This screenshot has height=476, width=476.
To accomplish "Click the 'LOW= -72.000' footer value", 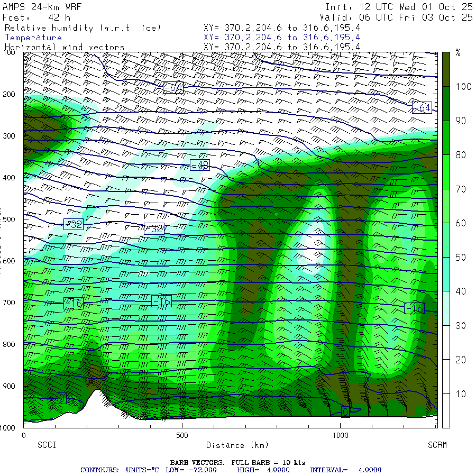I will click(191, 470).
